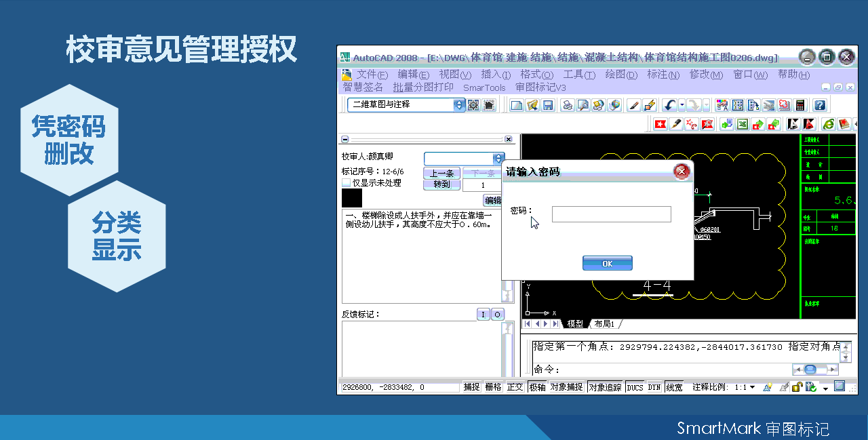Select the pencil mark tool icon
The width and height of the screenshot is (868, 440).
(x=676, y=123)
